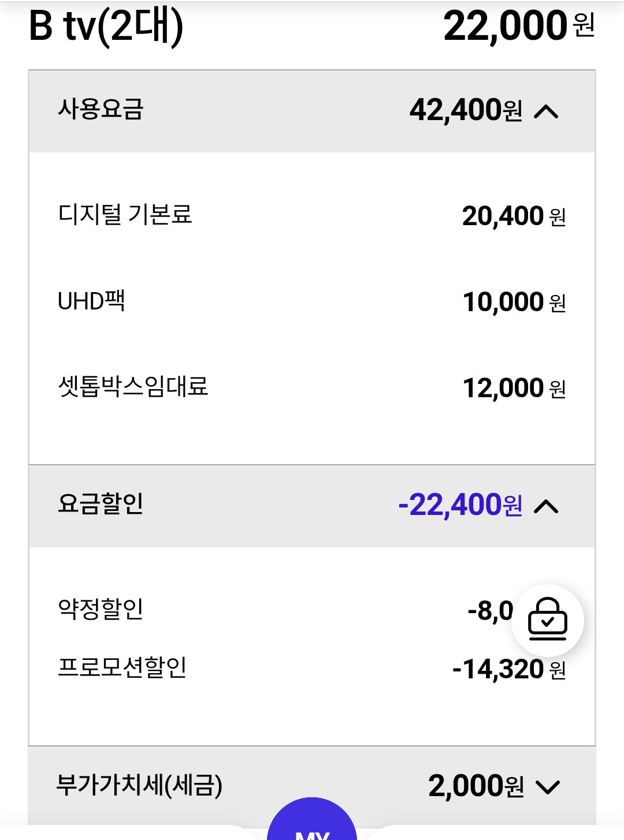Select the 요금할인 header label
This screenshot has height=840, width=624.
(x=101, y=504)
